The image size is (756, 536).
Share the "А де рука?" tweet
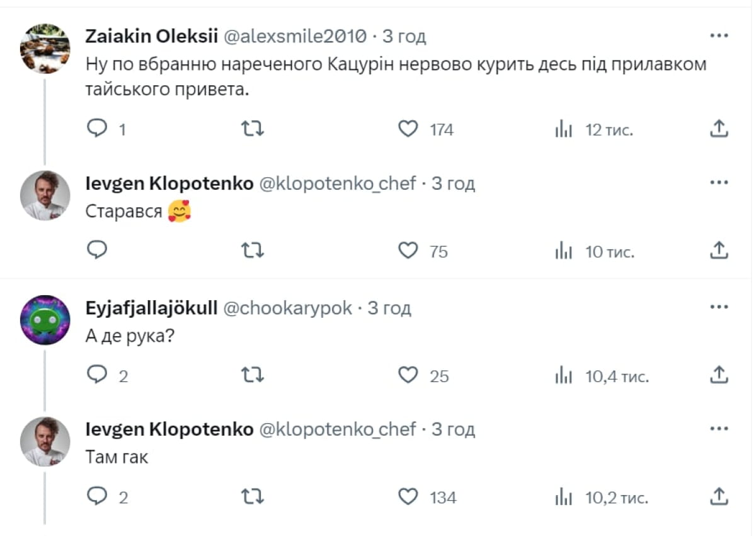pos(719,375)
